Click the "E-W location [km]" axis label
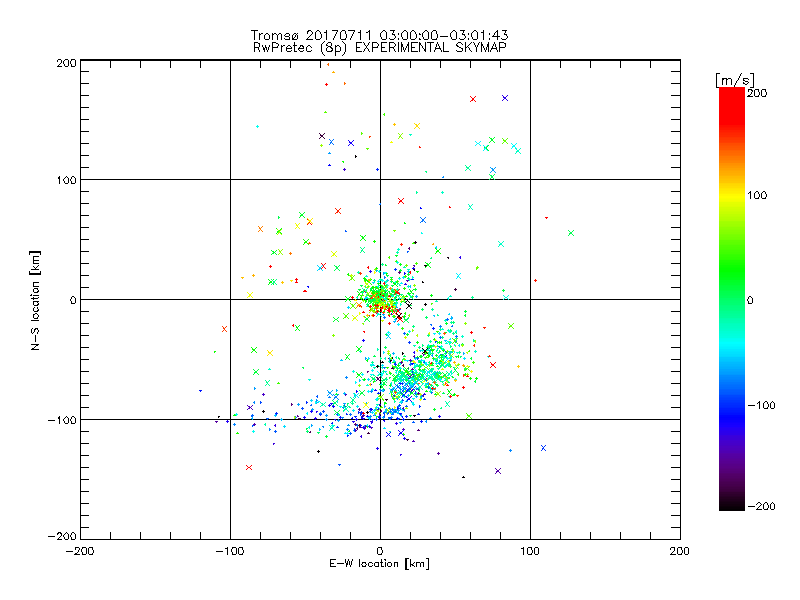This screenshot has height=600, width=800. click(379, 563)
